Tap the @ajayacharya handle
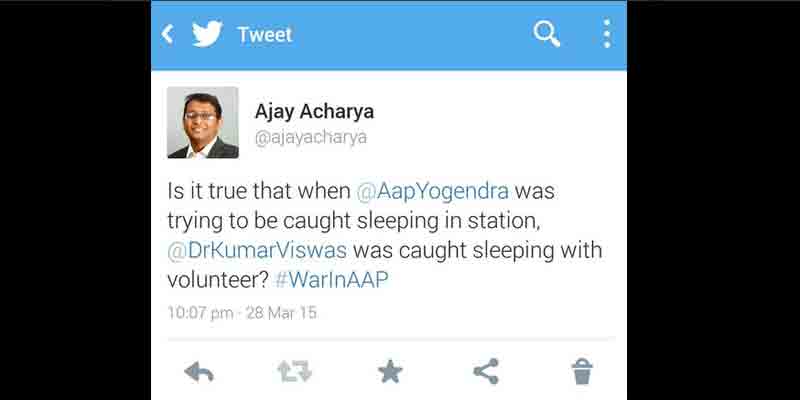 (311, 138)
